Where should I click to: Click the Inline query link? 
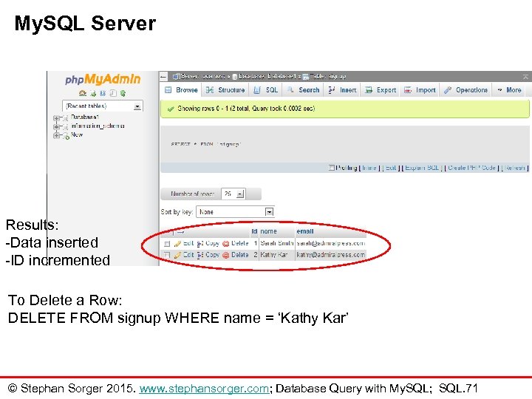click(x=369, y=168)
